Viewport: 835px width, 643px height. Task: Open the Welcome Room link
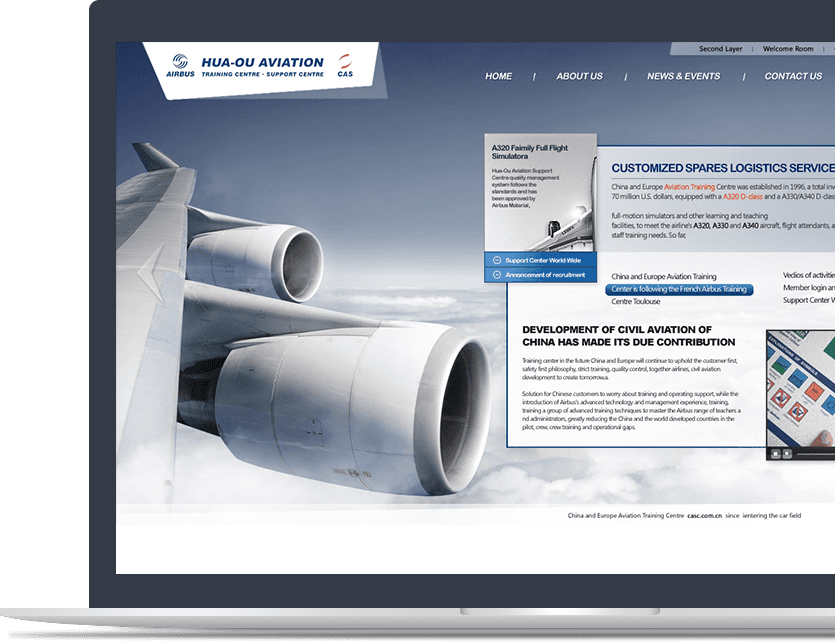point(788,49)
